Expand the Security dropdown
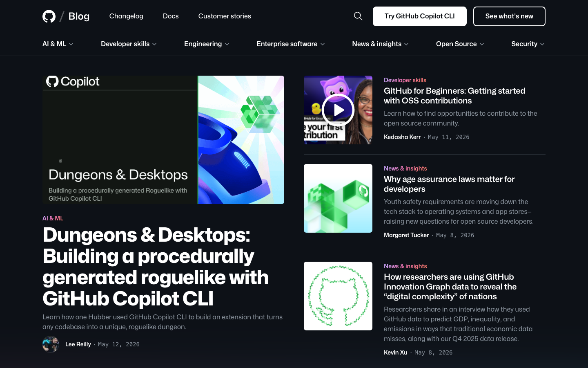 tap(528, 44)
